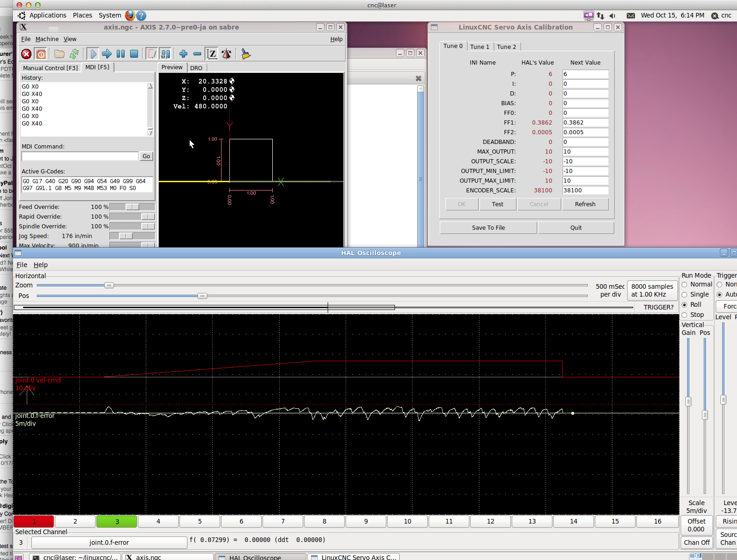Stop program execution in AXIS
737x560 pixels.
[134, 54]
